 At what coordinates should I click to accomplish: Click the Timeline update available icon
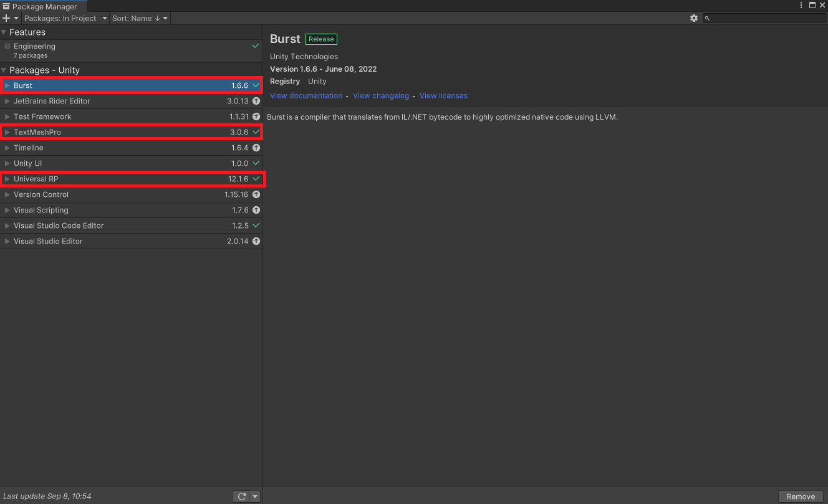pos(256,148)
